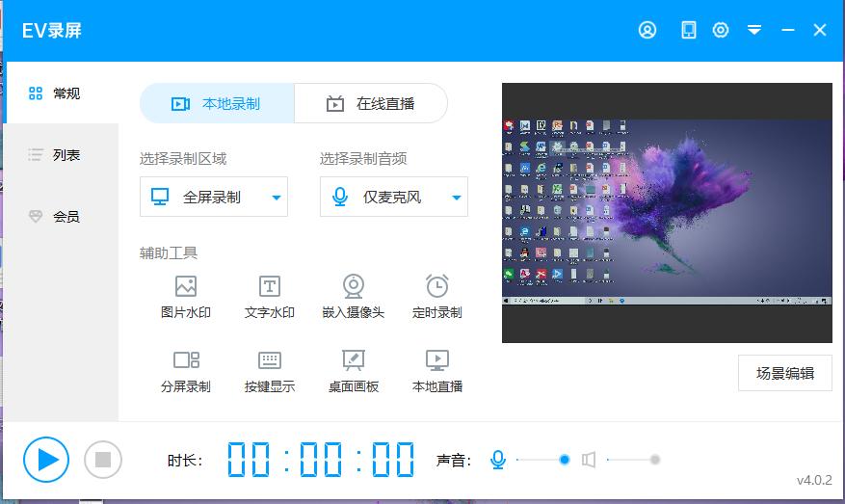
Task: Switch to 在线直播 mode tab
Action: tap(371, 103)
